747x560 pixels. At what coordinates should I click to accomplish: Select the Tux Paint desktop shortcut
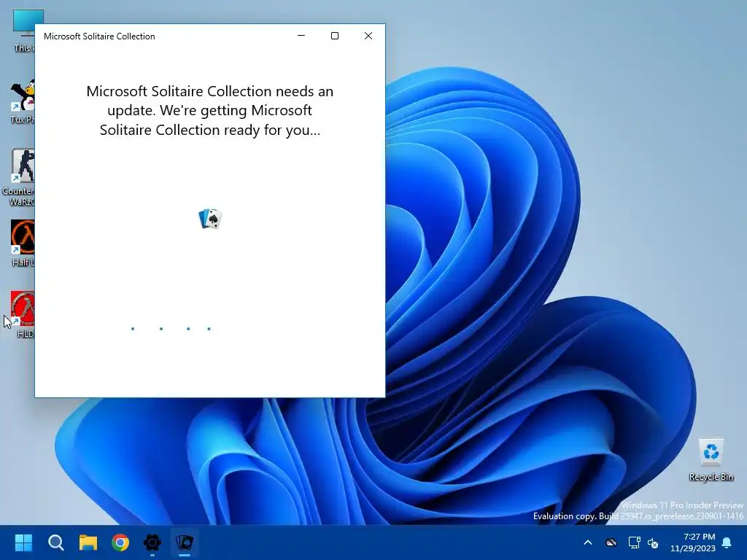[x=23, y=101]
